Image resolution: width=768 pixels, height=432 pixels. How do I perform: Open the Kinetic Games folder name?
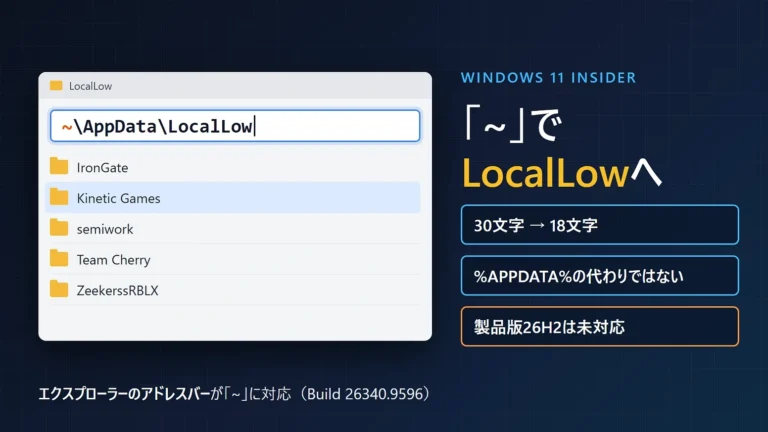point(119,198)
